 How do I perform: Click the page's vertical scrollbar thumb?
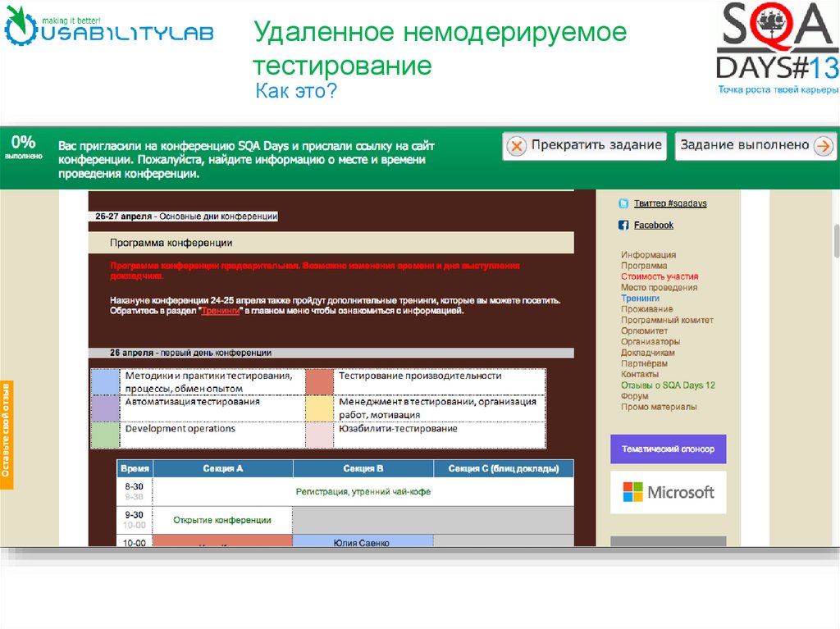(x=836, y=241)
